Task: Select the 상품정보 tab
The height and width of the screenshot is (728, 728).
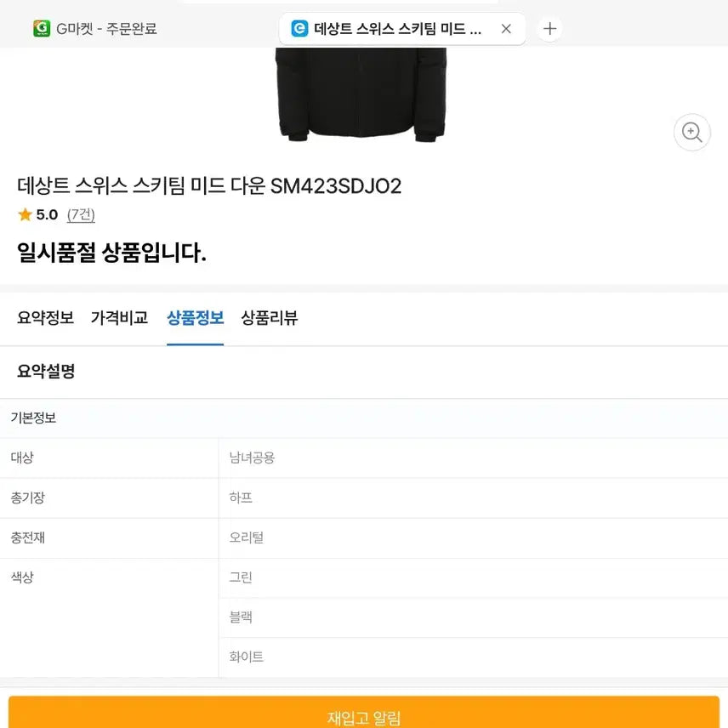Action: pyautogui.click(x=195, y=318)
